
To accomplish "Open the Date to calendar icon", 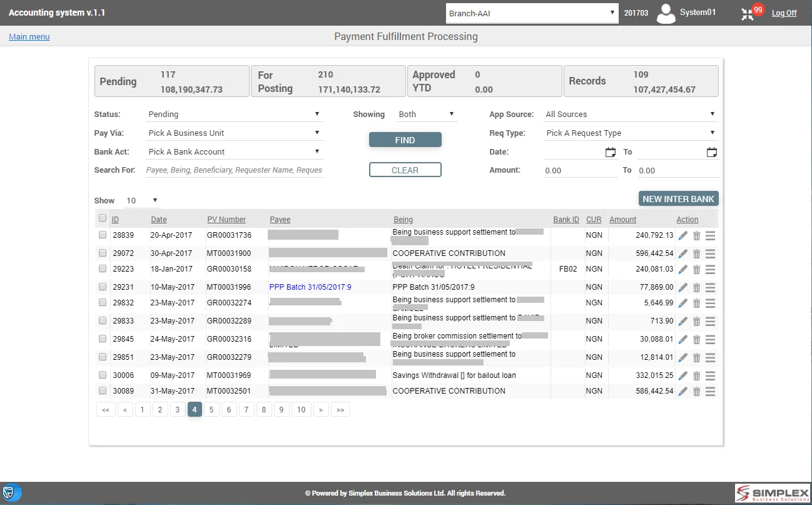I will [711, 152].
